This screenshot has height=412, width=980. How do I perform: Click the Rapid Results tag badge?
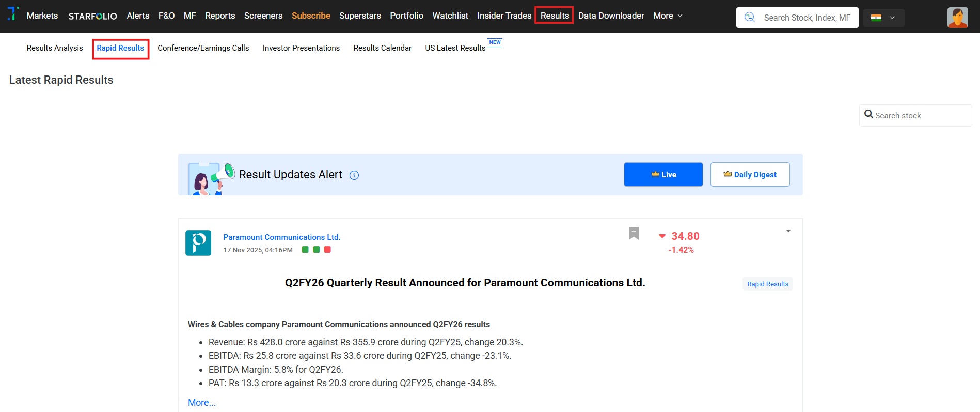(x=767, y=284)
